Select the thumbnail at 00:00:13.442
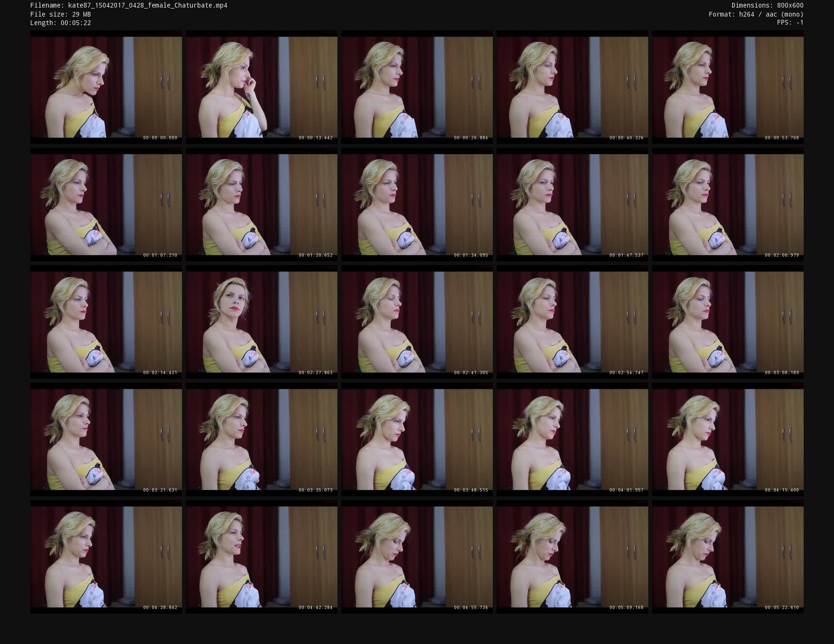Image resolution: width=834 pixels, height=644 pixels. point(262,87)
